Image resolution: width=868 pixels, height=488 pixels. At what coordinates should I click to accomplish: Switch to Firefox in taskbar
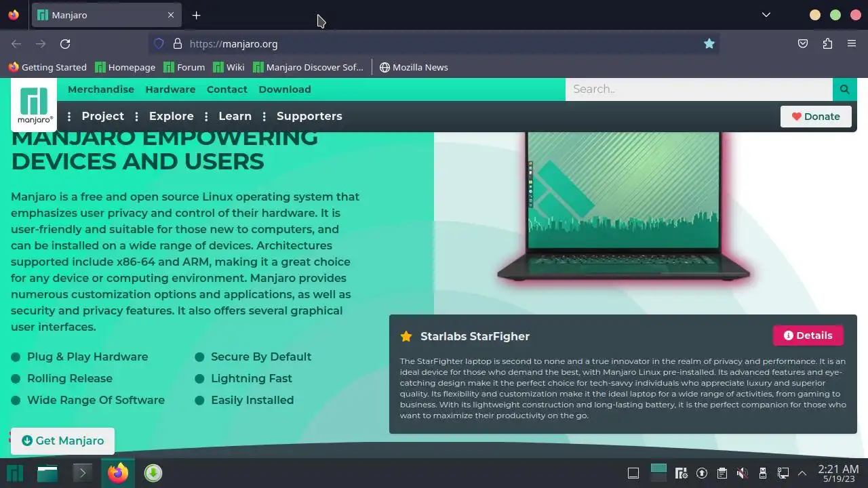[118, 473]
